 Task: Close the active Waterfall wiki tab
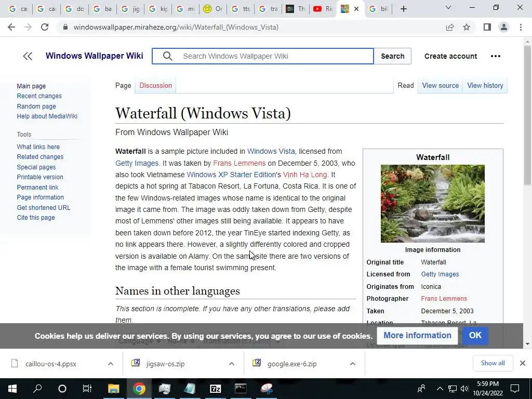coord(356,9)
